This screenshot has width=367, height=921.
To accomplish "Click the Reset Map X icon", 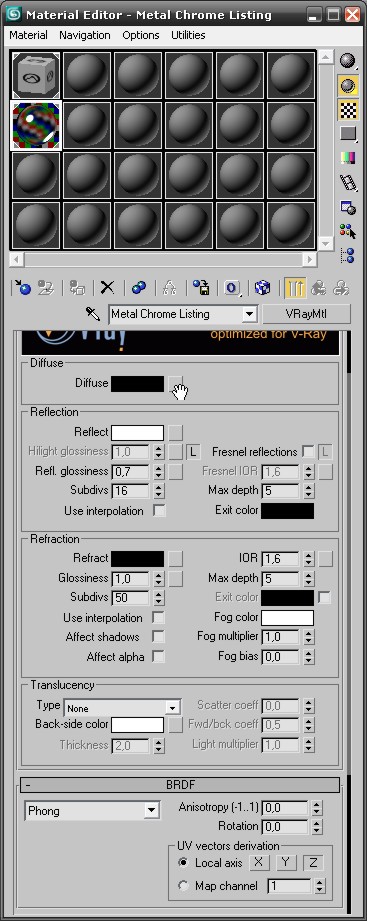I will (107, 287).
